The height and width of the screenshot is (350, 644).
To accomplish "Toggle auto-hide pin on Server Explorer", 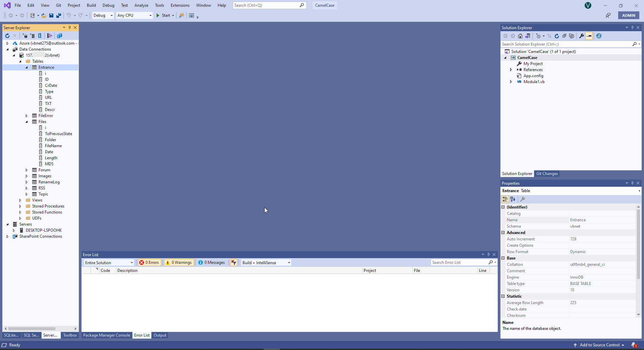I will click(x=69, y=27).
